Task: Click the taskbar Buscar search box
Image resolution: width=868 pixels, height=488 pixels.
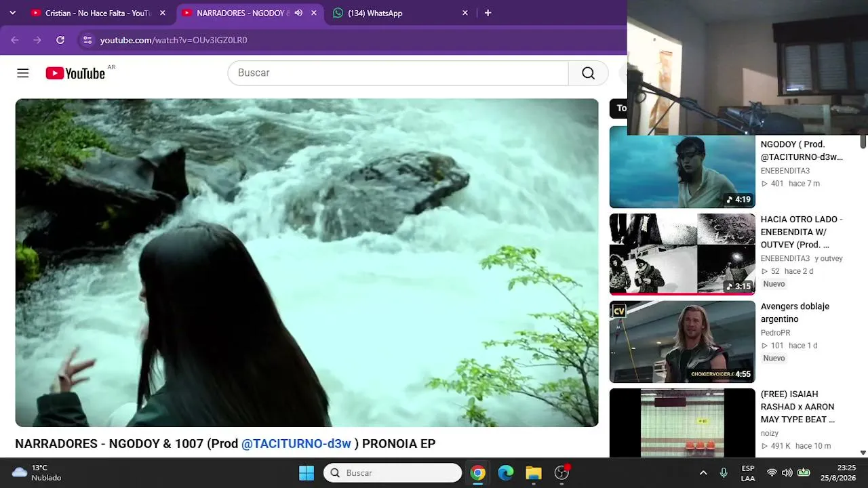Action: tap(393, 473)
